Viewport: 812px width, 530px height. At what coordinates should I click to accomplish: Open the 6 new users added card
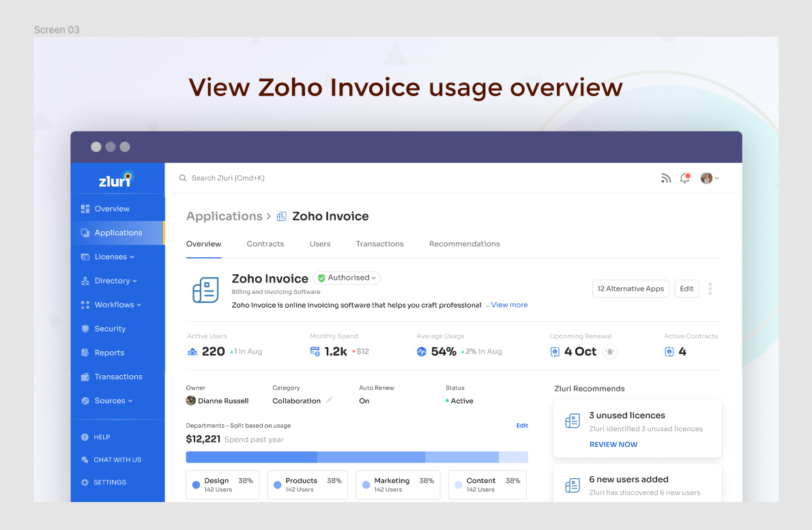tap(637, 484)
